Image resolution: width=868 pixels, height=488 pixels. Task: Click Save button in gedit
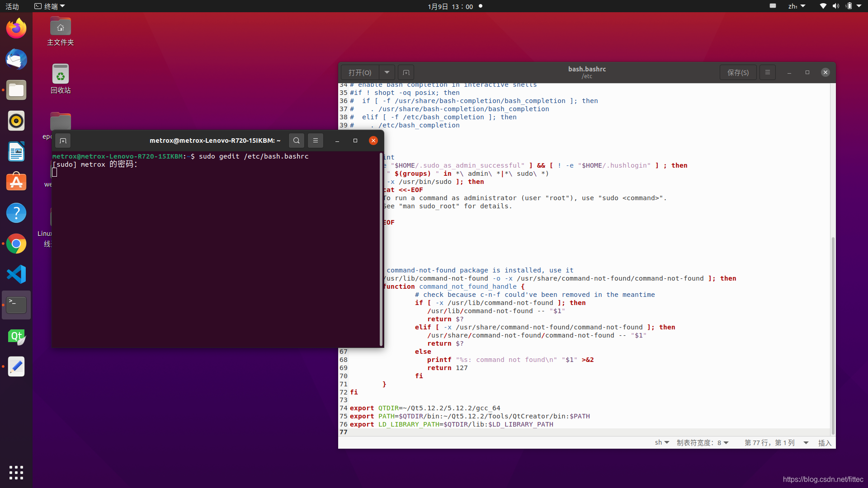tap(738, 72)
